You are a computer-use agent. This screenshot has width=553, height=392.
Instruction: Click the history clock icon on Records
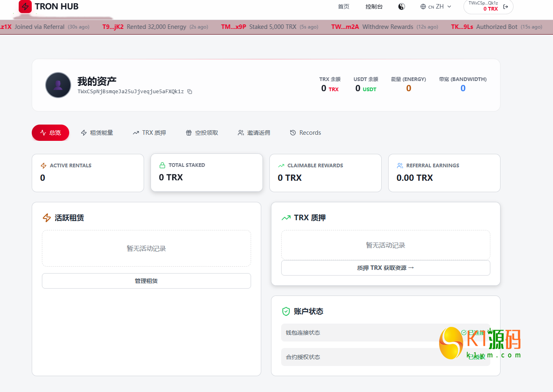293,133
